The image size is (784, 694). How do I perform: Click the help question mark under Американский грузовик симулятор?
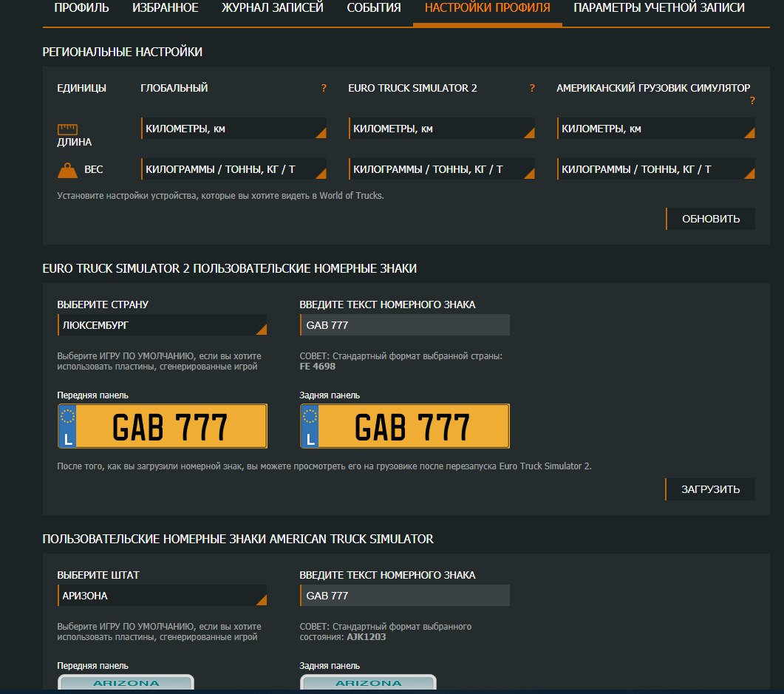pos(752,101)
